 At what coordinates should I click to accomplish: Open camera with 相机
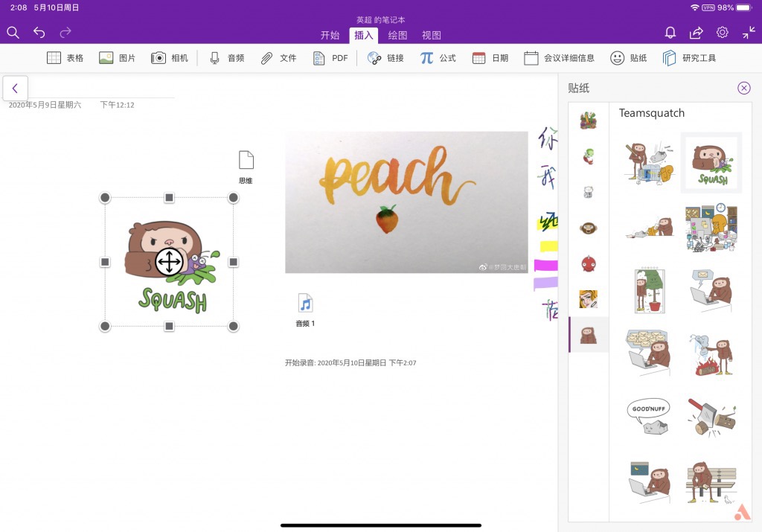[x=169, y=58]
